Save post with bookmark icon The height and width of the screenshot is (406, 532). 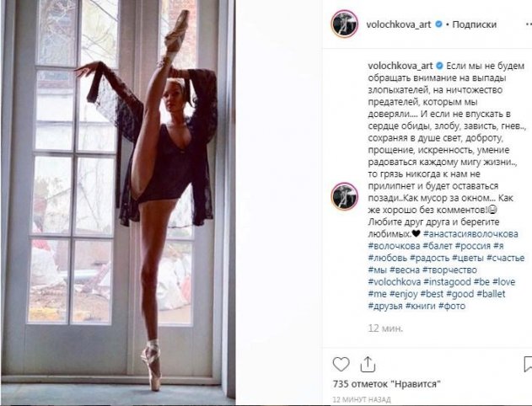click(x=528, y=365)
